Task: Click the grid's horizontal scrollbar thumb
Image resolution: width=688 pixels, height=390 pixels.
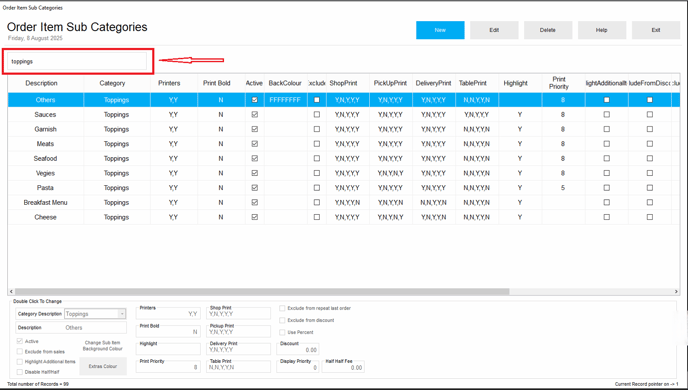Action: (x=262, y=291)
